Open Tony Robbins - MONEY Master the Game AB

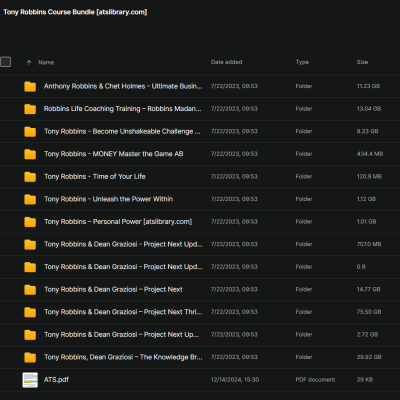point(113,154)
